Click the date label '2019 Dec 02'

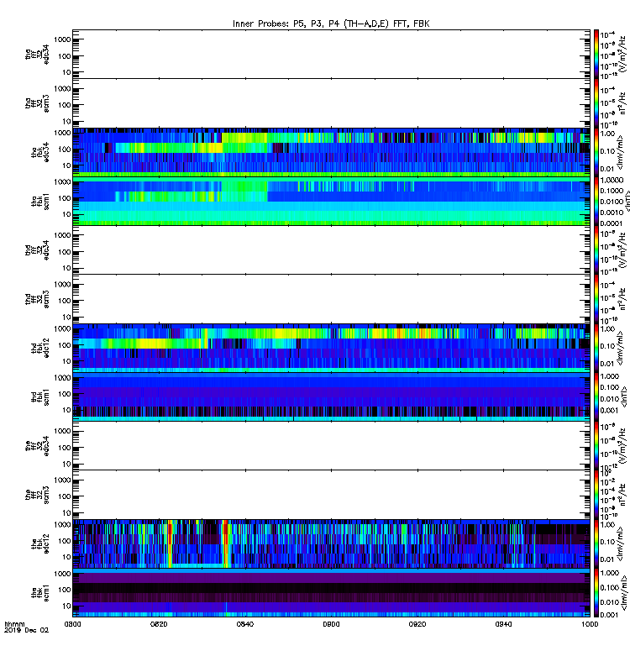click(x=26, y=631)
